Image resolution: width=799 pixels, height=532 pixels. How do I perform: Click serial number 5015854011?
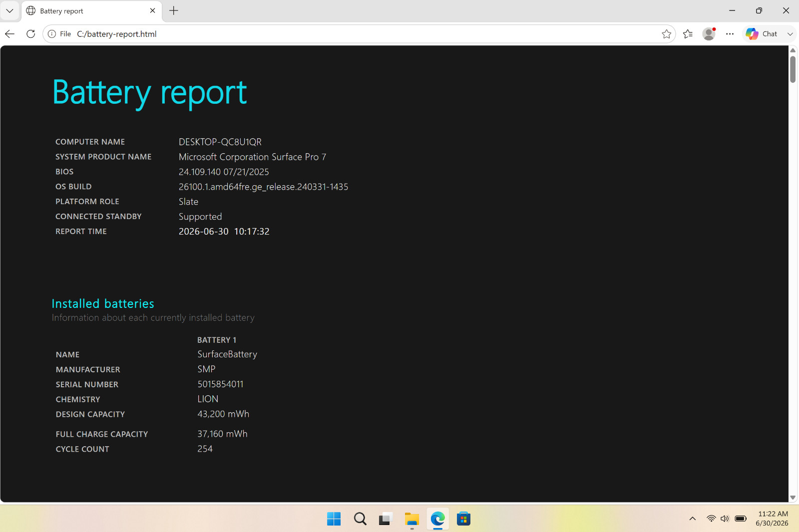click(x=220, y=384)
